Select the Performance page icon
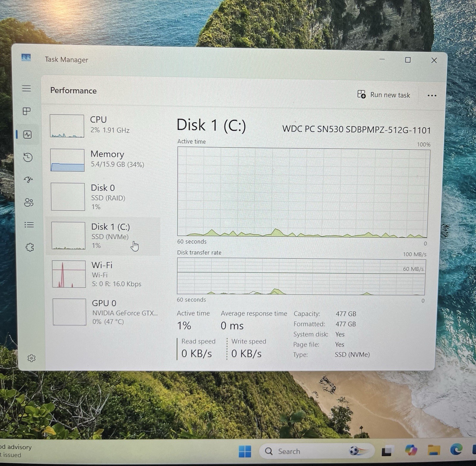The width and height of the screenshot is (476, 466). (27, 135)
